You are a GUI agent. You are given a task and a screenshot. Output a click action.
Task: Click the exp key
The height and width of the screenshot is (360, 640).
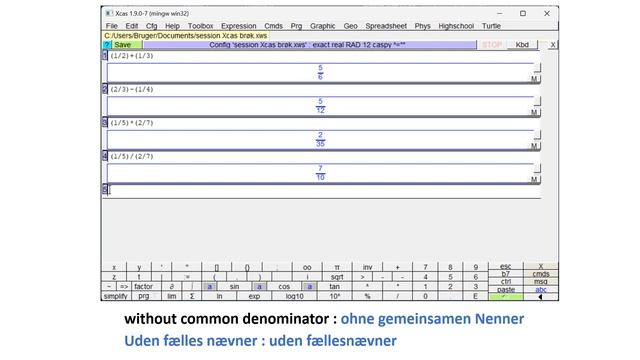pos(254,296)
